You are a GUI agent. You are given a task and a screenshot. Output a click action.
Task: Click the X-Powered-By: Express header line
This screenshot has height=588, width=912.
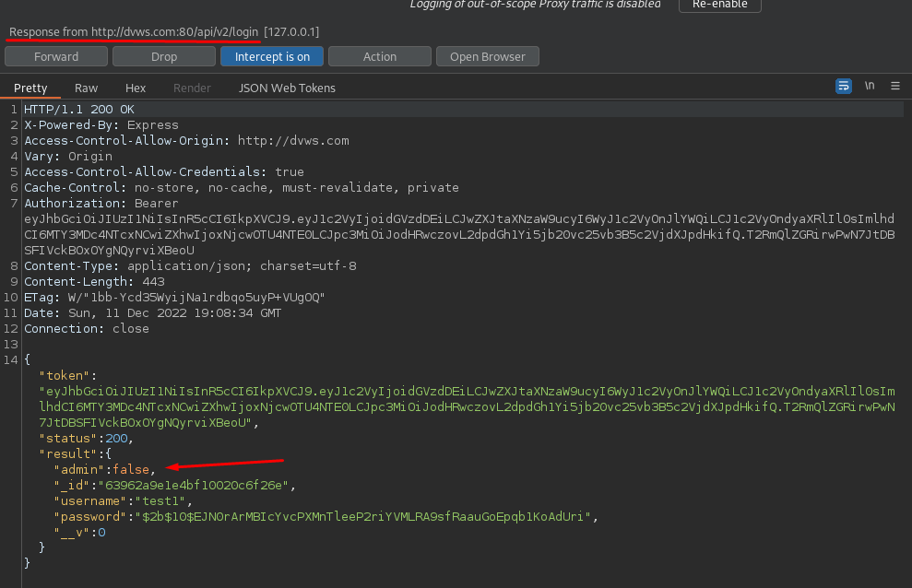pos(101,125)
